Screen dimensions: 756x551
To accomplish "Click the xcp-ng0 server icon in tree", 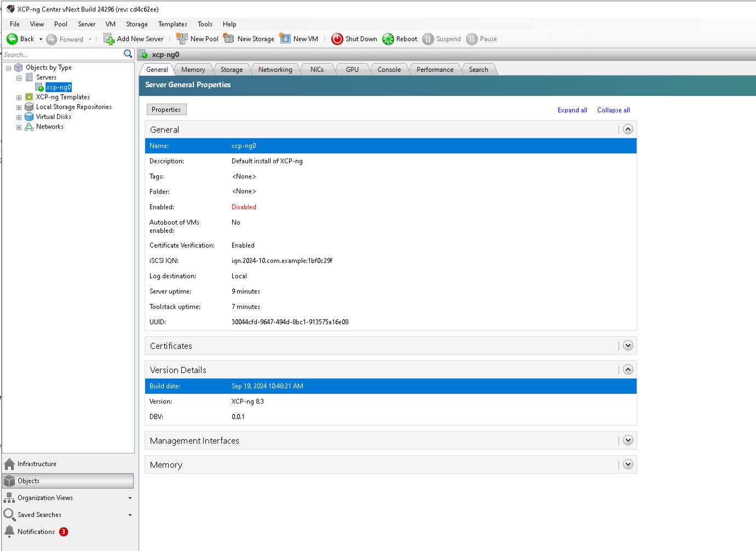I will (x=39, y=87).
